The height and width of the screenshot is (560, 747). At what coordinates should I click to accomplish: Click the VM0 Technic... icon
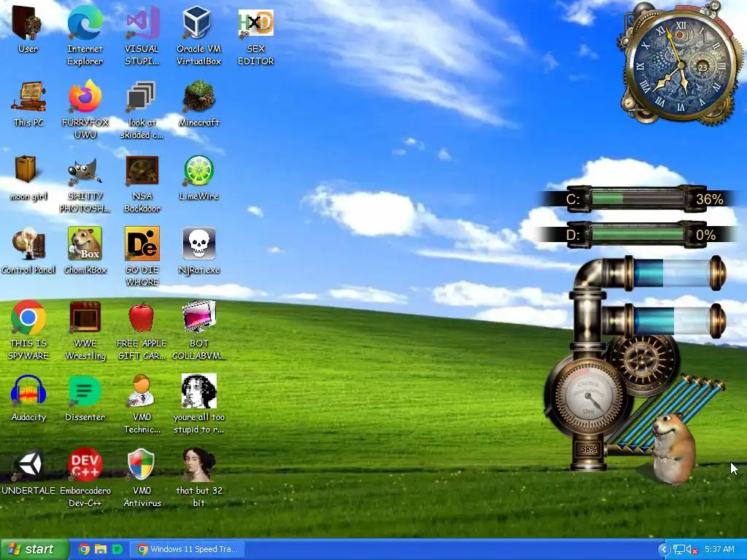click(141, 391)
